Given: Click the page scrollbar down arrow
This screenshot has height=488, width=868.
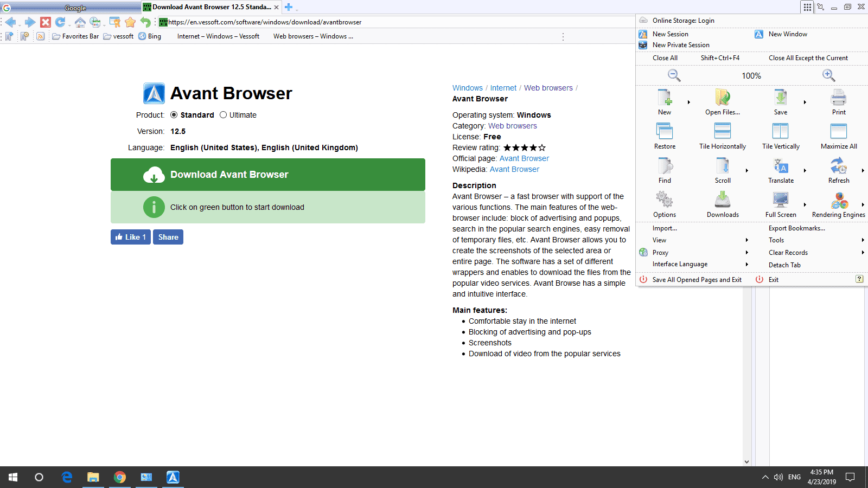Looking at the screenshot, I should pos(747,462).
